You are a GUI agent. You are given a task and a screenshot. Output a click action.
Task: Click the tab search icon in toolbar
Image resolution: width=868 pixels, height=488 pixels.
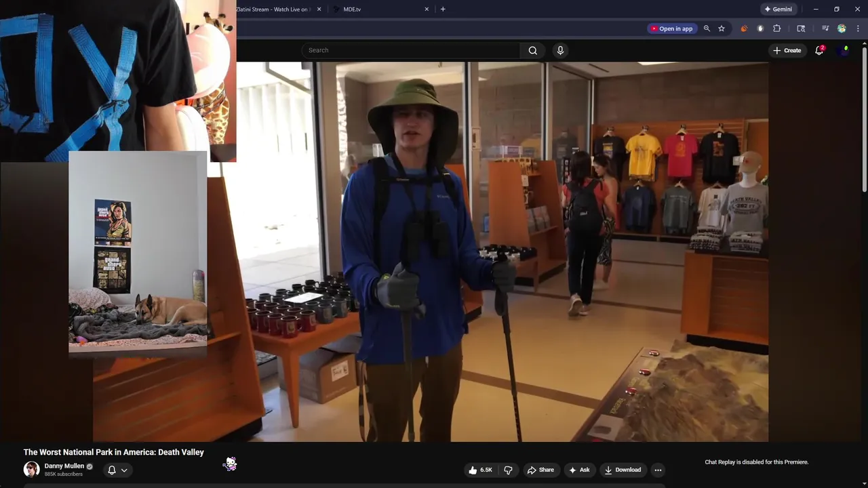click(801, 28)
